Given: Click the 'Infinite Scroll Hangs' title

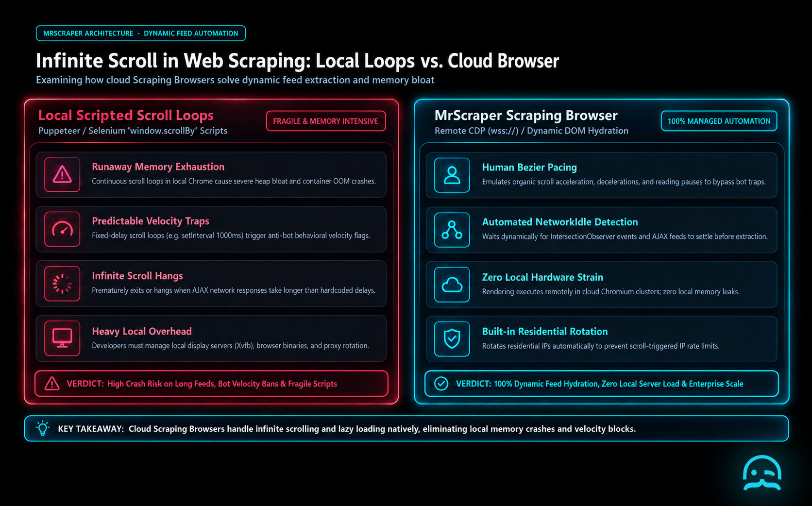Looking at the screenshot, I should coord(137,276).
